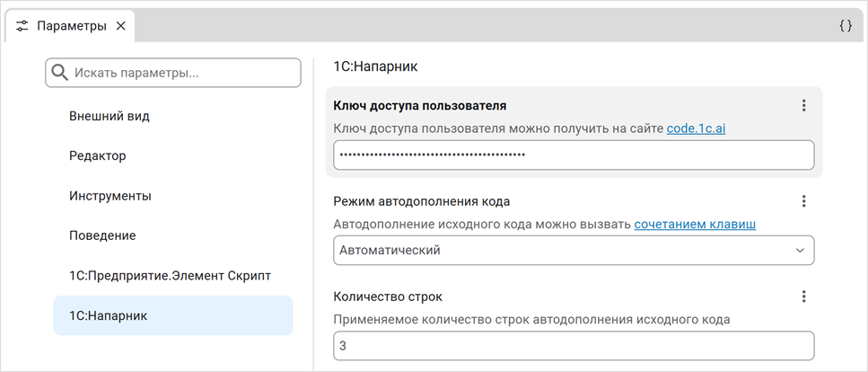The height and width of the screenshot is (372, 868).
Task: Click the Режим автодополнения кода title
Action: pyautogui.click(x=422, y=201)
